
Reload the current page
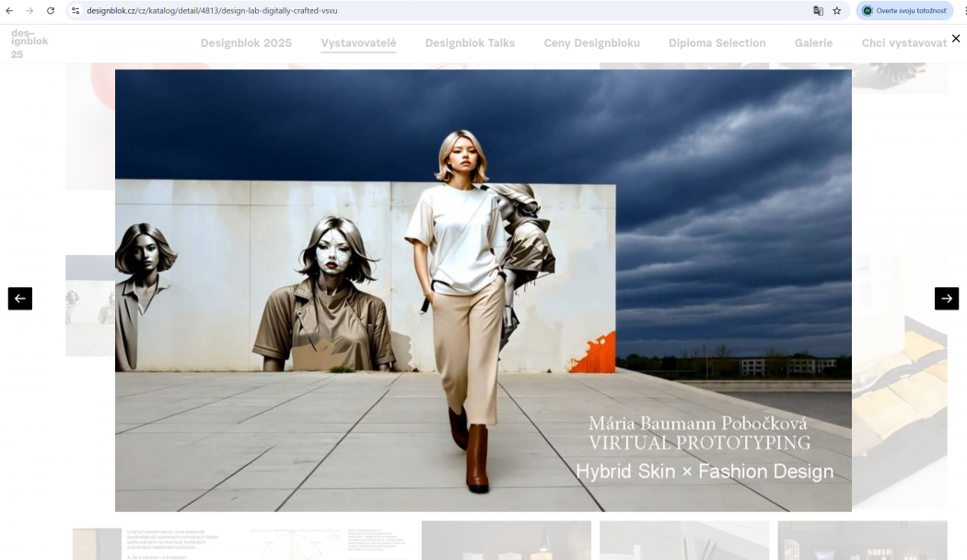tap(51, 11)
